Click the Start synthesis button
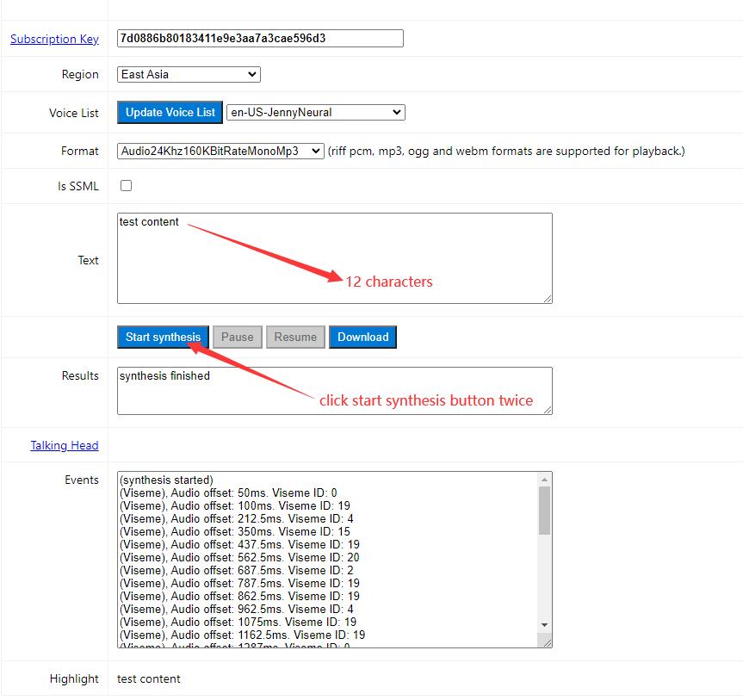This screenshot has height=700, width=743. pos(163,337)
